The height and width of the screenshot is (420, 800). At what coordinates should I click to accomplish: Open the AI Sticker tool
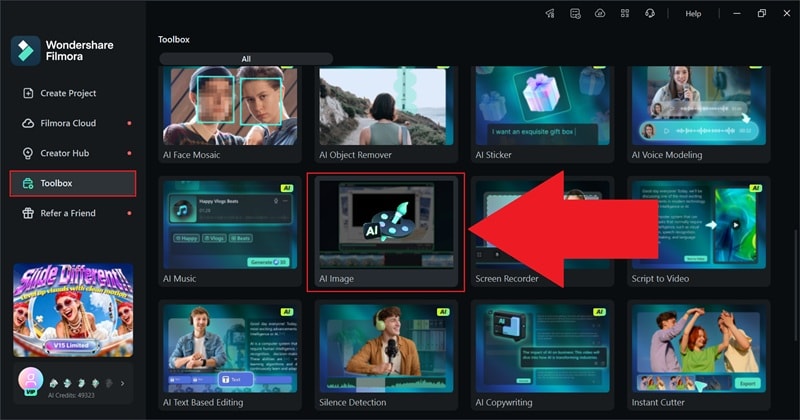[542, 114]
